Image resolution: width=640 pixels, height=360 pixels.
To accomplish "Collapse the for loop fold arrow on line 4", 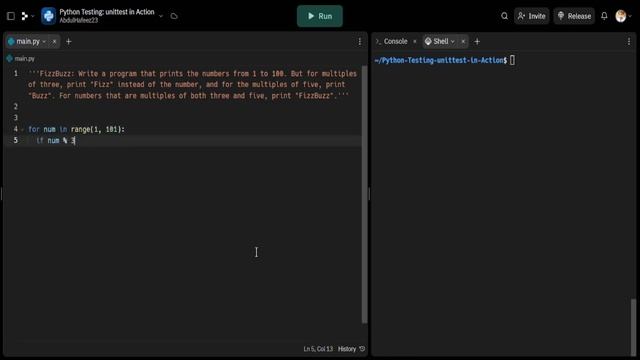I will [x=22, y=129].
